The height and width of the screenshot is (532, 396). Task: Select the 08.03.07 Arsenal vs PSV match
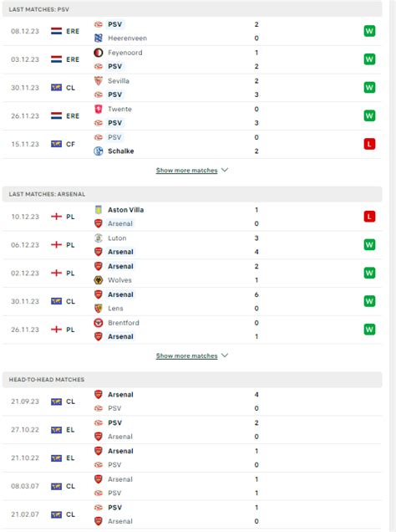click(192, 486)
